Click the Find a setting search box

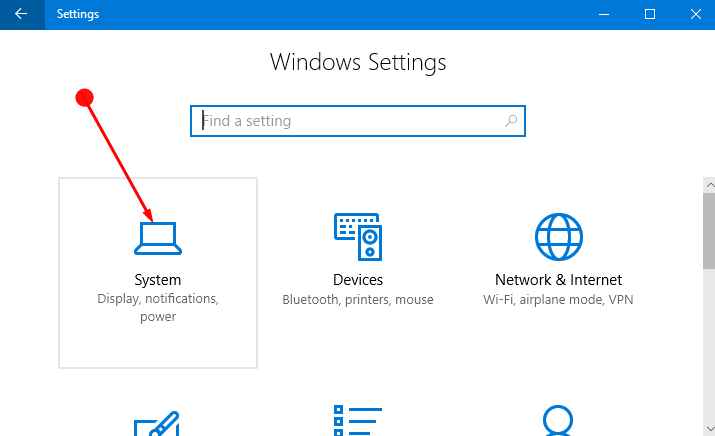click(x=358, y=121)
